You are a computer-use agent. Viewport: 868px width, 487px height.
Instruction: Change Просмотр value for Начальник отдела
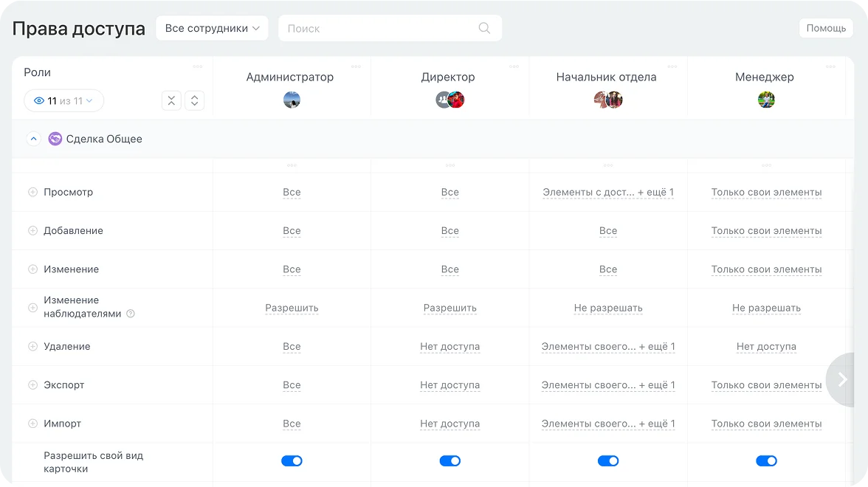click(x=608, y=193)
